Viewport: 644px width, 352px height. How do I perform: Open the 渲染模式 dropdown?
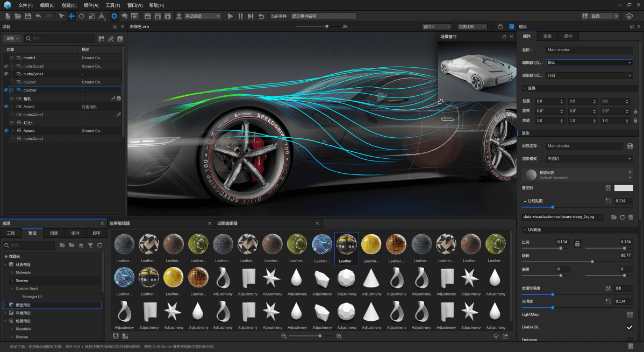(589, 159)
